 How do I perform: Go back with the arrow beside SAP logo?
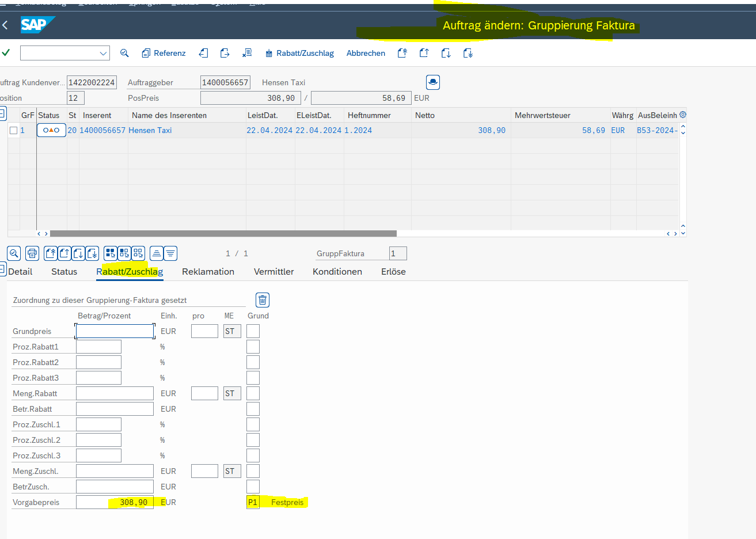click(x=5, y=25)
